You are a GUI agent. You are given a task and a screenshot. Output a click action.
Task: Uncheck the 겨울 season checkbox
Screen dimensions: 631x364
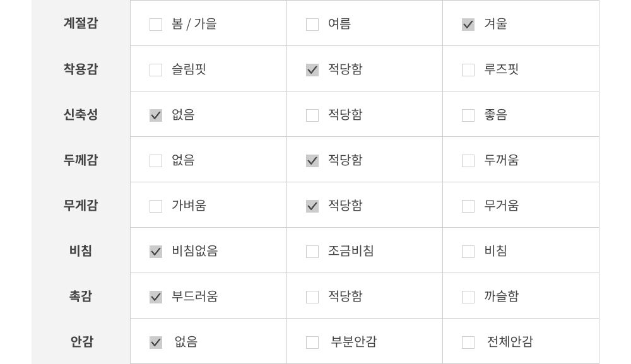(x=468, y=25)
